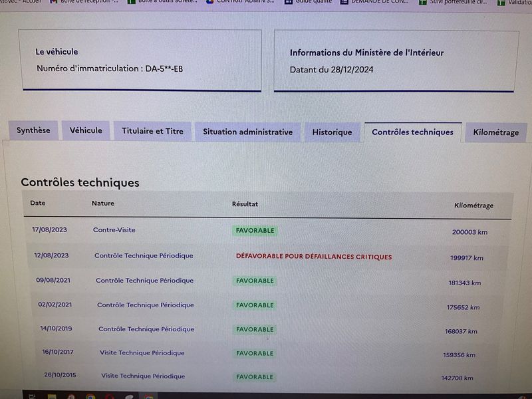Click the Kilométrage column header in the table
This screenshot has width=532, height=399.
(473, 205)
